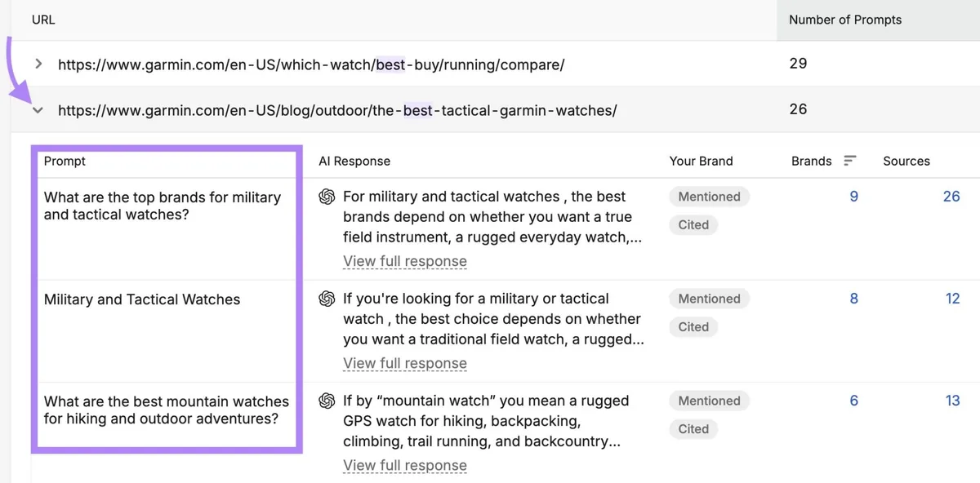Open the 26 sources count link
This screenshot has height=483, width=980.
(951, 197)
